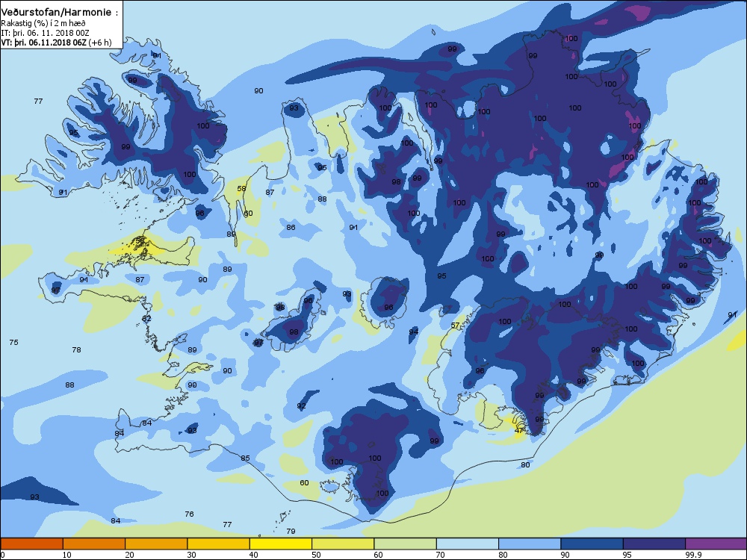Click the 60–70 pale green legend swatch

[406, 544]
